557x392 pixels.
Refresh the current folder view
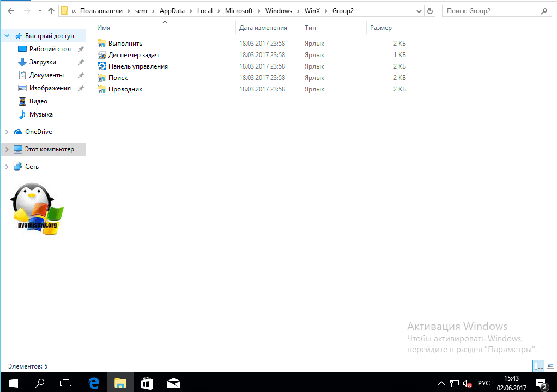431,11
